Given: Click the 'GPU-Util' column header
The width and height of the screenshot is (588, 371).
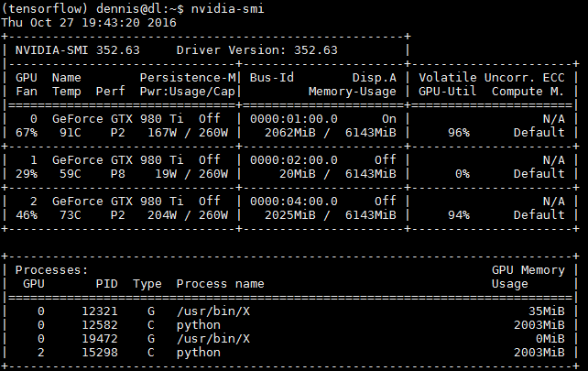Looking at the screenshot, I should pos(447,92).
